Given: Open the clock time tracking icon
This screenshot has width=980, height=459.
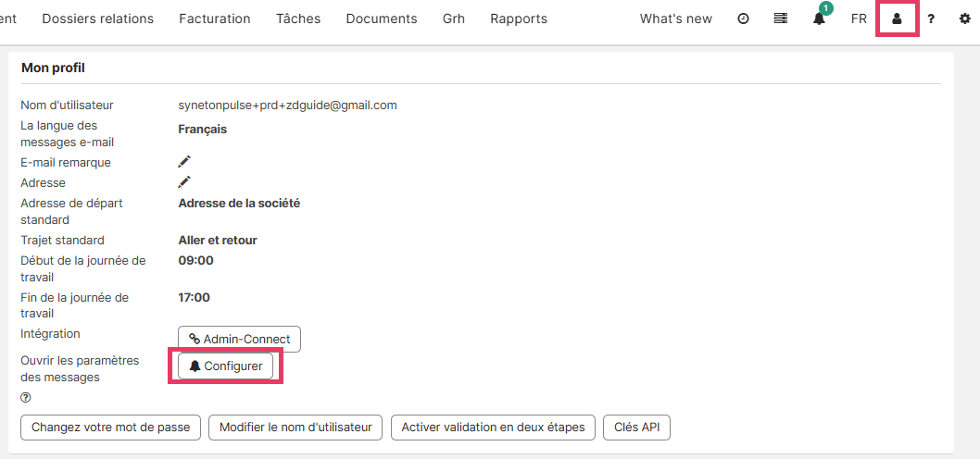Looking at the screenshot, I should (x=743, y=19).
